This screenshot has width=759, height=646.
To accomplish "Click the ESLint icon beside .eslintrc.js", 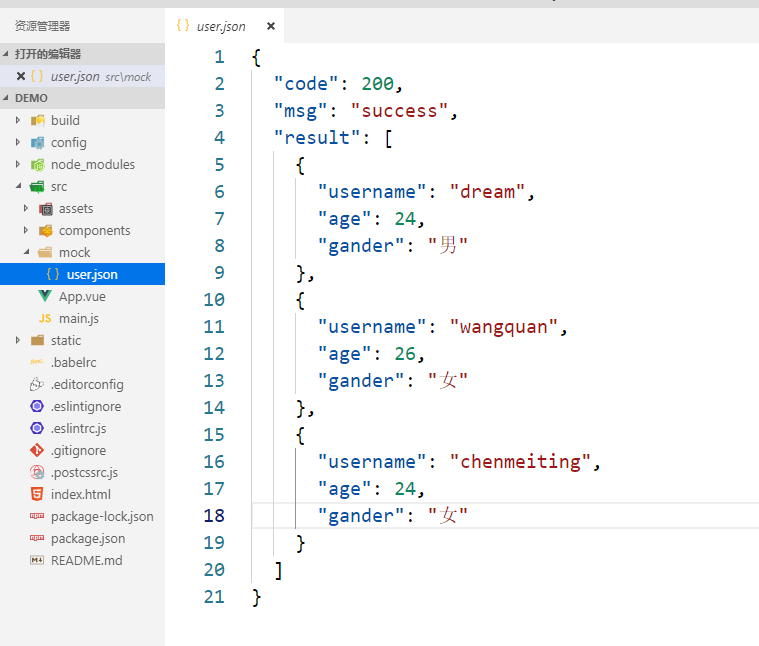I will 37,428.
